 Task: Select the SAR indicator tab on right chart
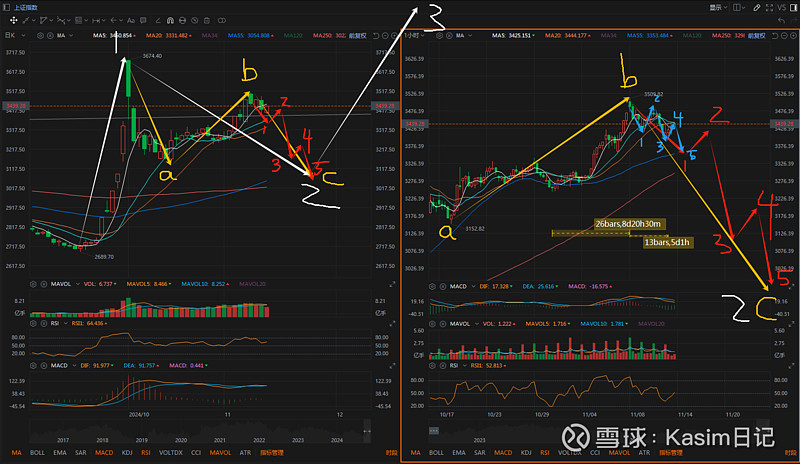tap(480, 452)
